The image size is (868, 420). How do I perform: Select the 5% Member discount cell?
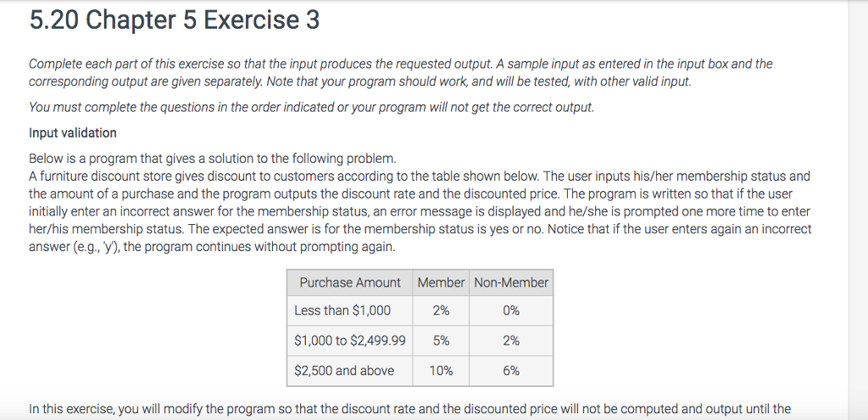click(441, 340)
